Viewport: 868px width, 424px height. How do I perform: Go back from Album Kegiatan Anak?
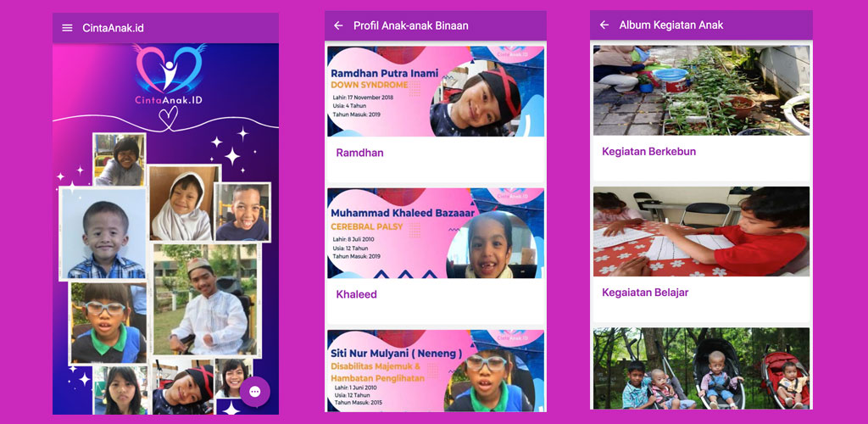pos(604,25)
